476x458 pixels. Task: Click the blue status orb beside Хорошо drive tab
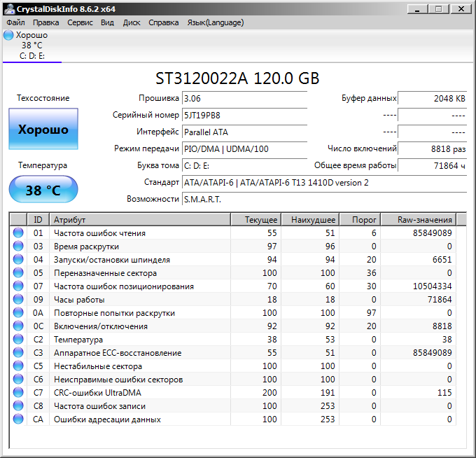pos(8,35)
